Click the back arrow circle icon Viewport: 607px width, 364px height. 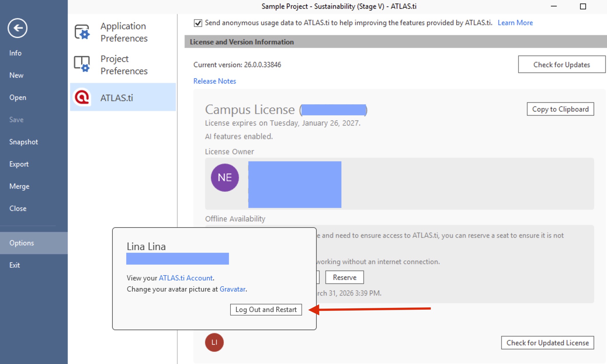pyautogui.click(x=18, y=28)
